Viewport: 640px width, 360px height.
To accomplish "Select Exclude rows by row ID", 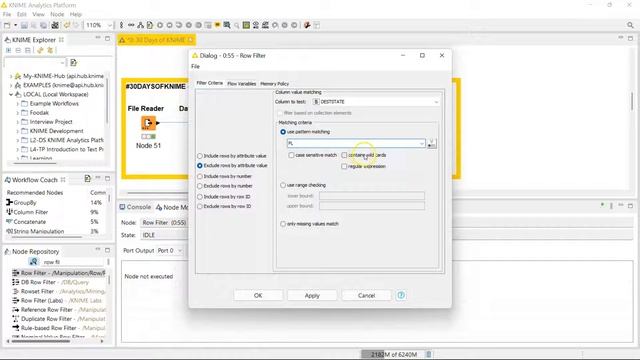I will (x=200, y=207).
